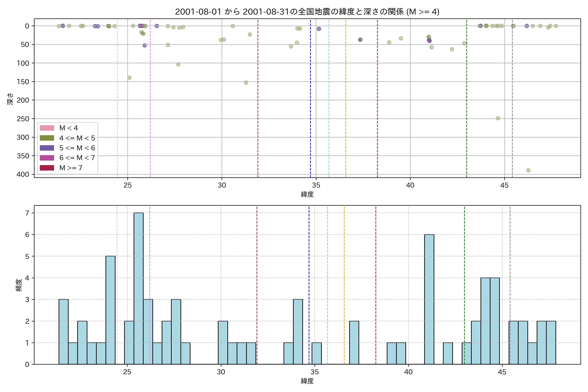Click the '400' depth tick label

pos(23,174)
